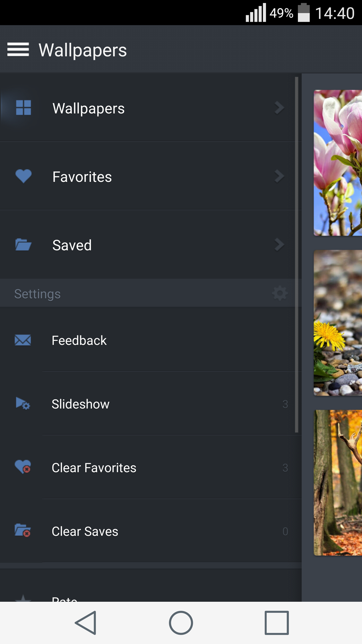Tap the Clear Favorites heart icon

click(x=23, y=467)
